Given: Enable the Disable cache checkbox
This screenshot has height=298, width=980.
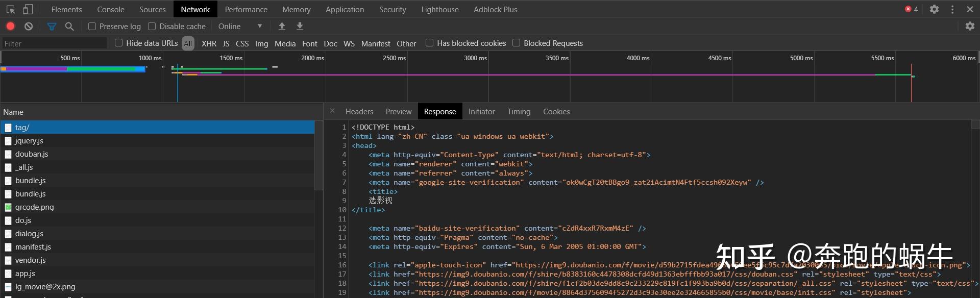Looking at the screenshot, I should tap(152, 26).
